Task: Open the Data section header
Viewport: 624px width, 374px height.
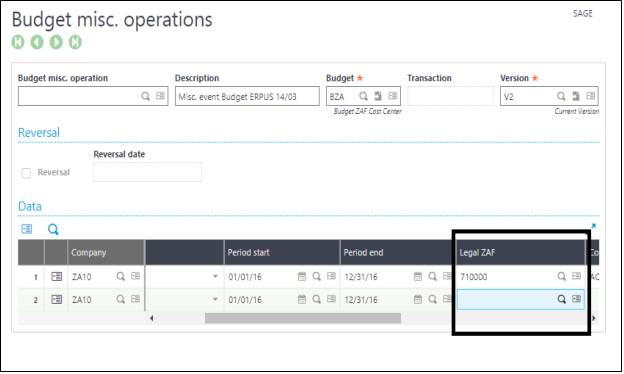Action: 30,206
